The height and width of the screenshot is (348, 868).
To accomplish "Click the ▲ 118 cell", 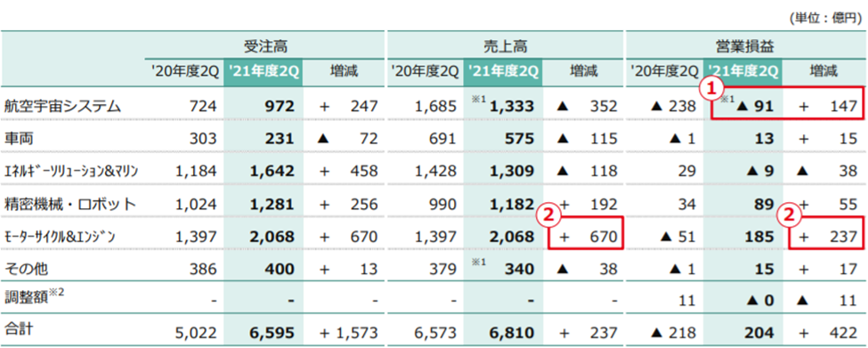I will 586,172.
